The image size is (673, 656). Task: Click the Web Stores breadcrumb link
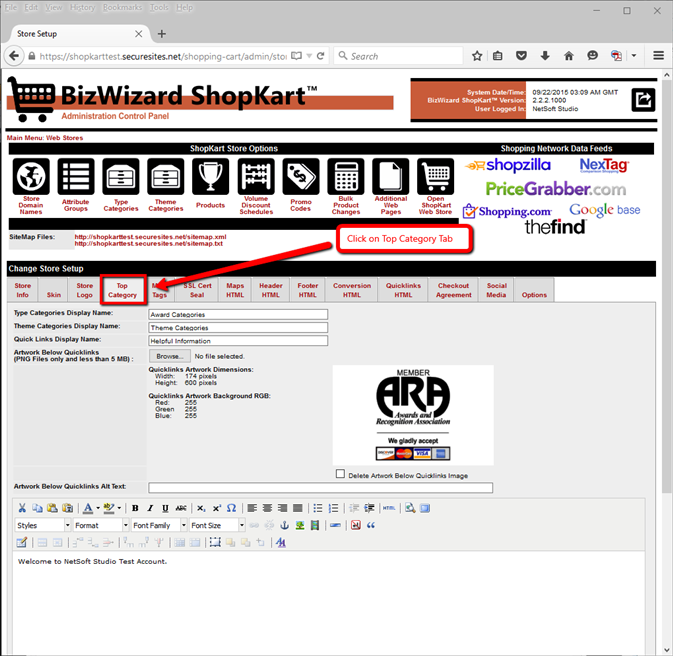point(64,138)
